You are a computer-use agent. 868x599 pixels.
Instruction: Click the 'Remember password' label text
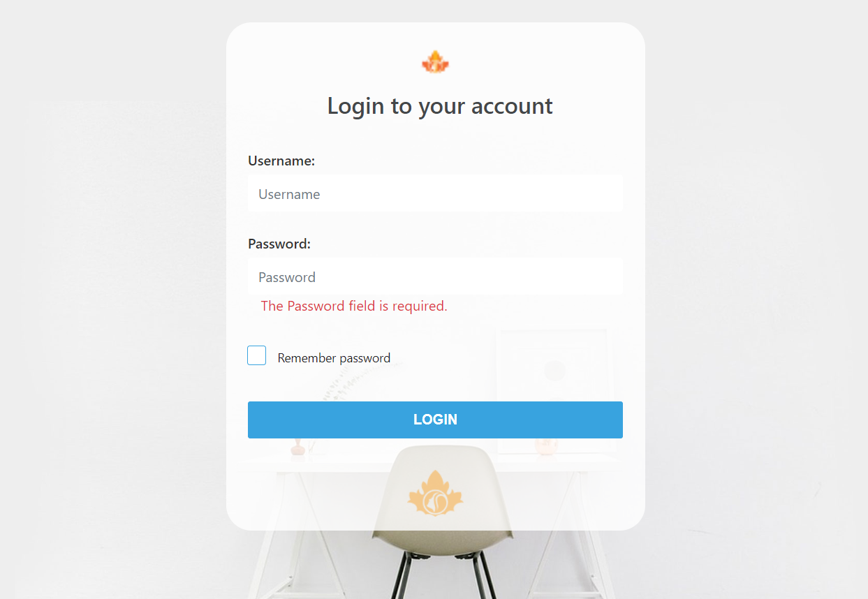(334, 358)
